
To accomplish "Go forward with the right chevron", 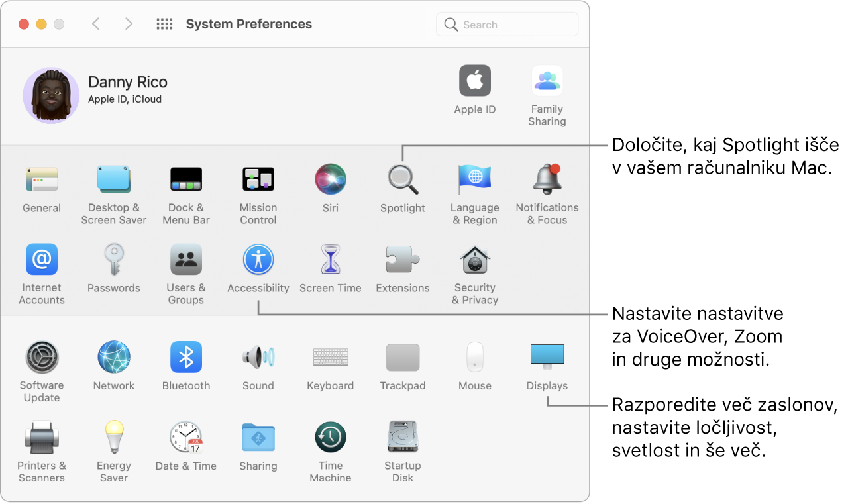I will pyautogui.click(x=129, y=24).
